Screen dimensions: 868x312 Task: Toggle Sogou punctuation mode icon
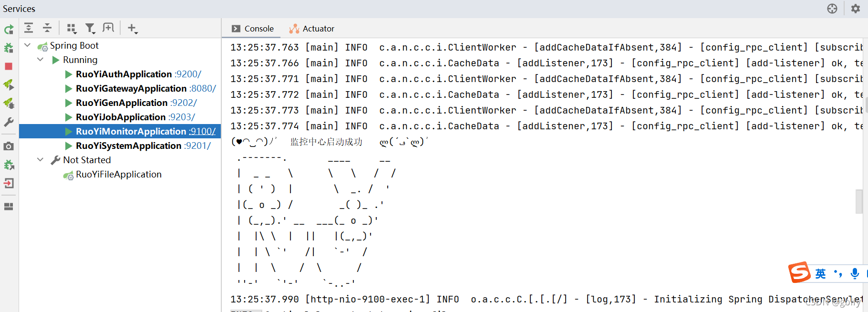pos(837,273)
